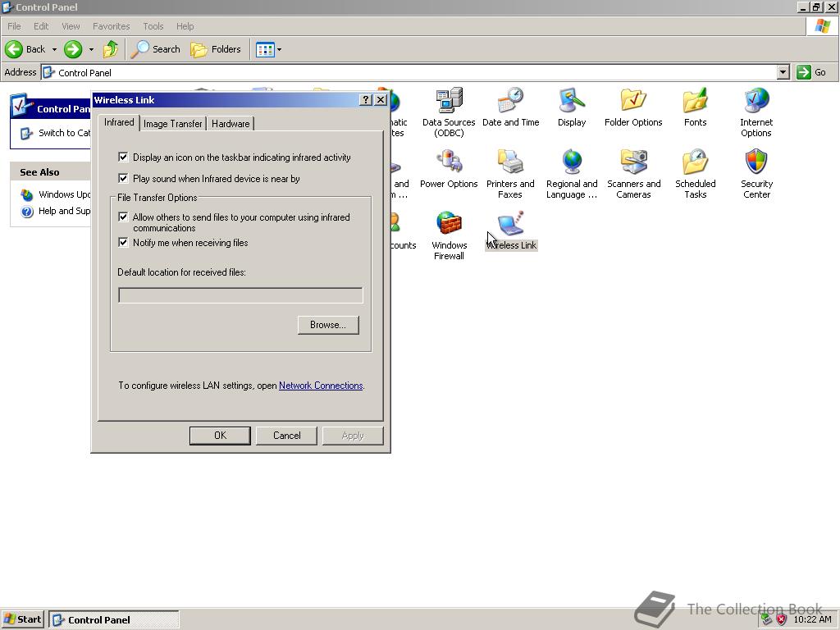Open the Fonts folder icon
The width and height of the screenshot is (840, 630).
[695, 100]
